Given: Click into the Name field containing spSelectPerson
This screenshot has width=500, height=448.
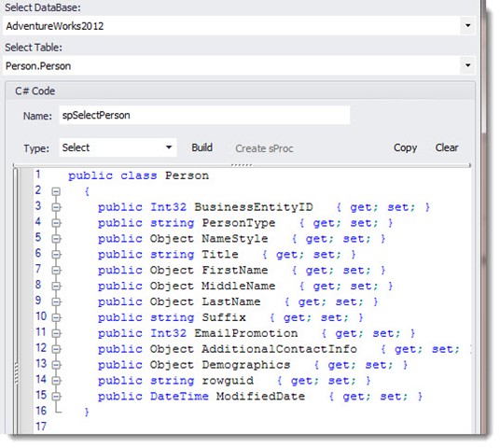Looking at the screenshot, I should (x=204, y=115).
